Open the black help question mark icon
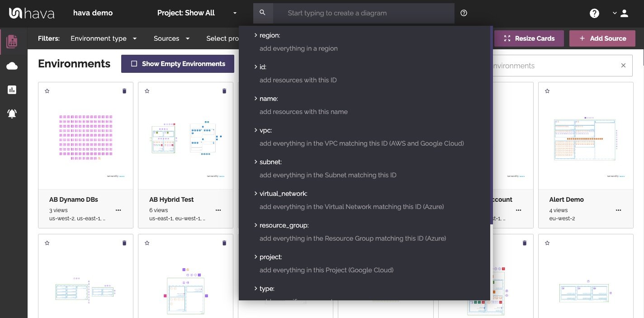The image size is (644, 318). tap(594, 13)
